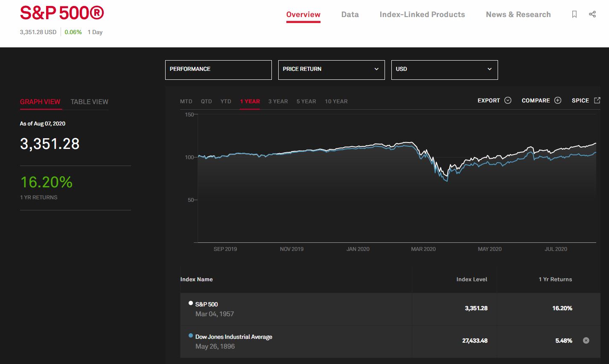Click the share icon

(592, 15)
